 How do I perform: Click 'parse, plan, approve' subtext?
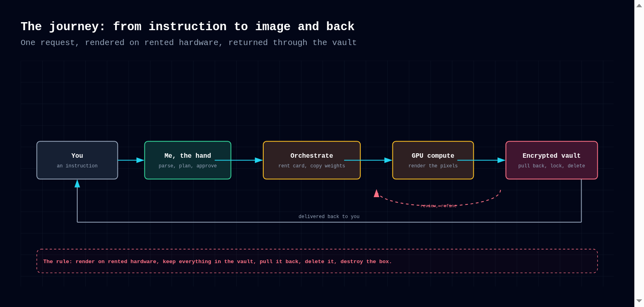pyautogui.click(x=188, y=166)
